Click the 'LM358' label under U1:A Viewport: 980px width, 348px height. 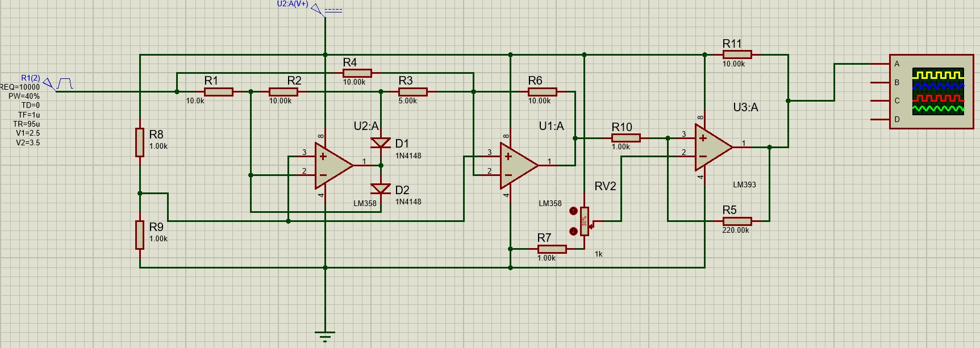[x=550, y=204]
